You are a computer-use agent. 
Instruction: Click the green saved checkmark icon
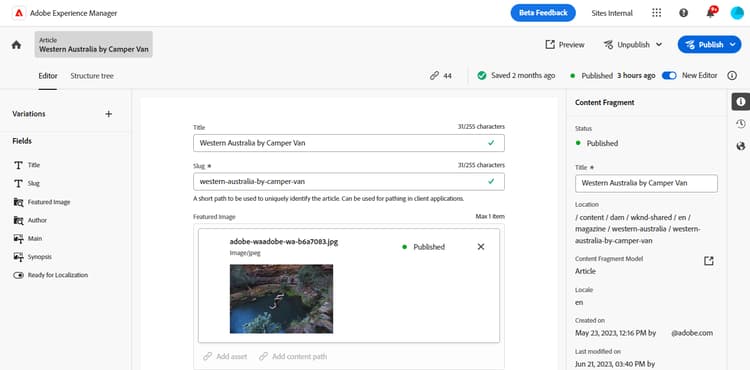482,76
